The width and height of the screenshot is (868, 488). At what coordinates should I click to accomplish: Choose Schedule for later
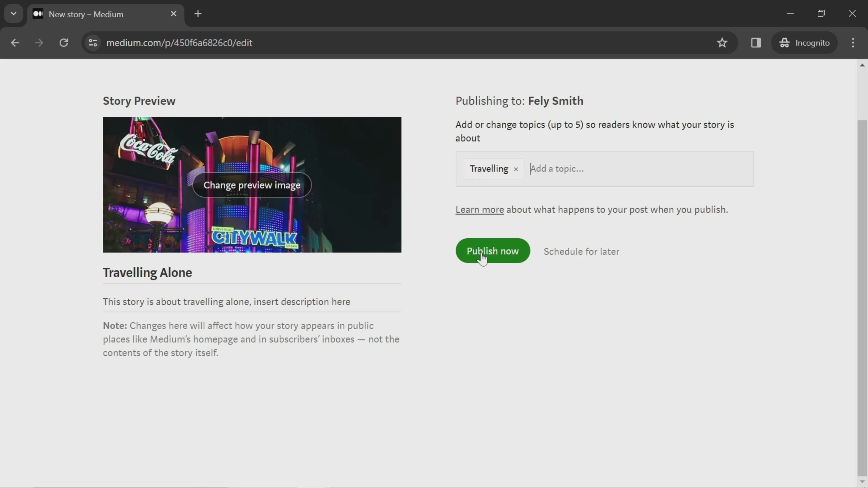tap(582, 251)
